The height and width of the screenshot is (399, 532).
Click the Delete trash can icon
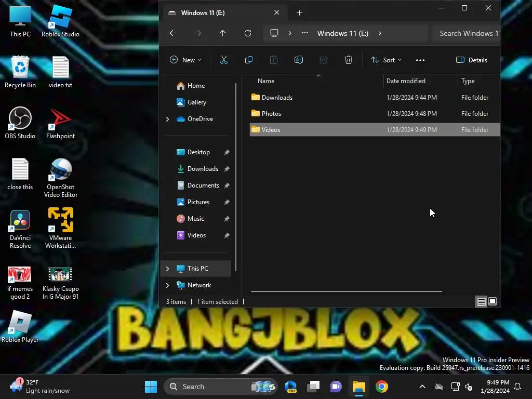point(349,60)
